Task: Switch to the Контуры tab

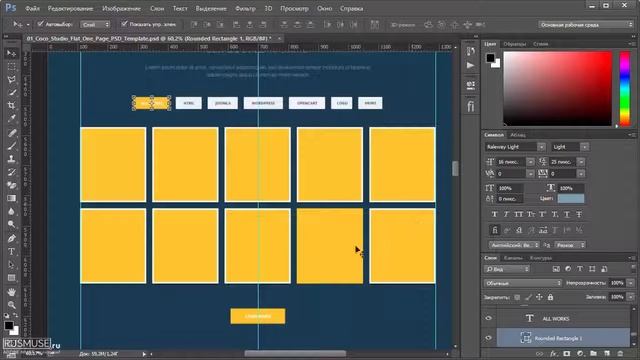Action: tap(541, 258)
